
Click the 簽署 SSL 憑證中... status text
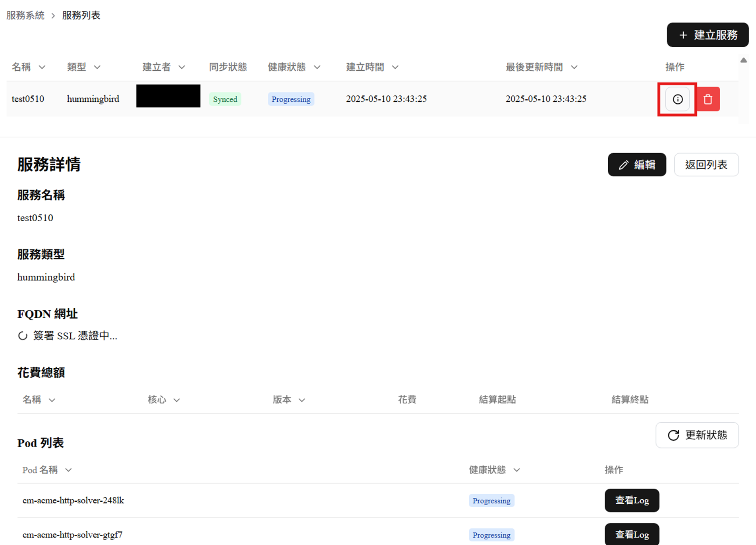pyautogui.click(x=75, y=336)
